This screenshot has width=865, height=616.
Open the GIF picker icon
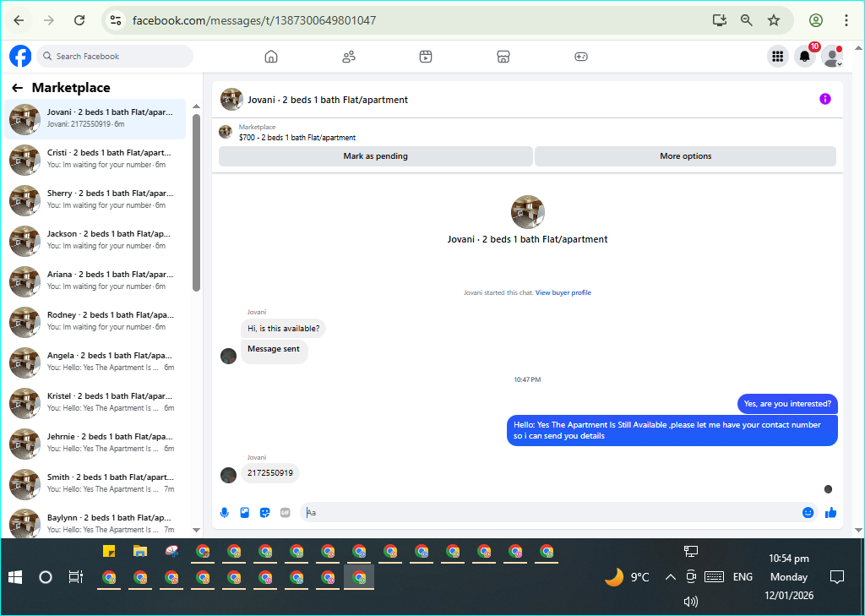(x=286, y=513)
